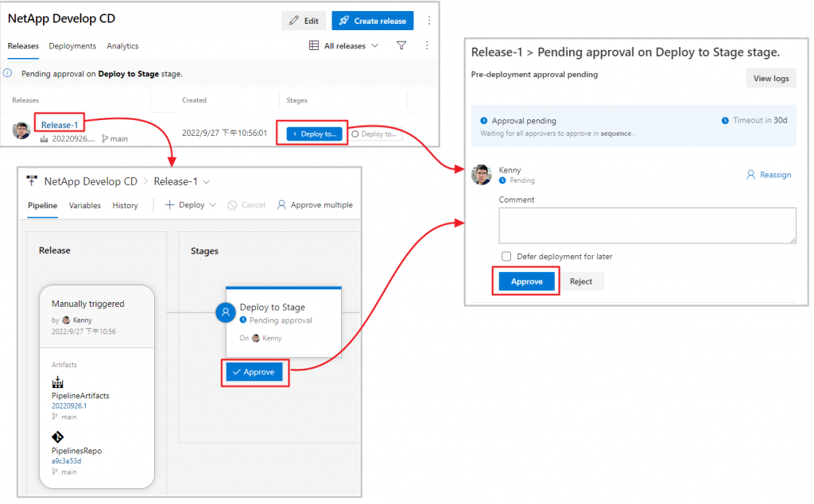Click the creation date 2022/9/27 in the release row
814x504 pixels.
click(x=224, y=133)
